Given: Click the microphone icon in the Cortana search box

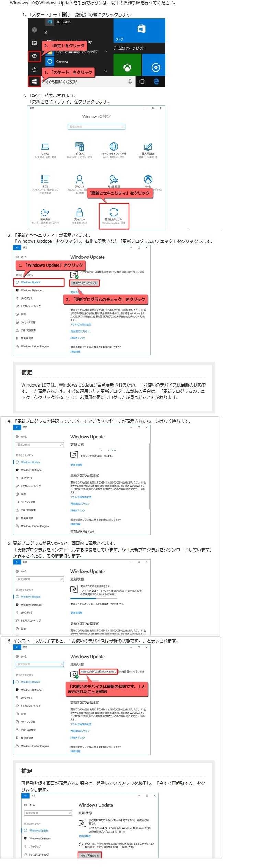Looking at the screenshot, I should pyautogui.click(x=130, y=82).
